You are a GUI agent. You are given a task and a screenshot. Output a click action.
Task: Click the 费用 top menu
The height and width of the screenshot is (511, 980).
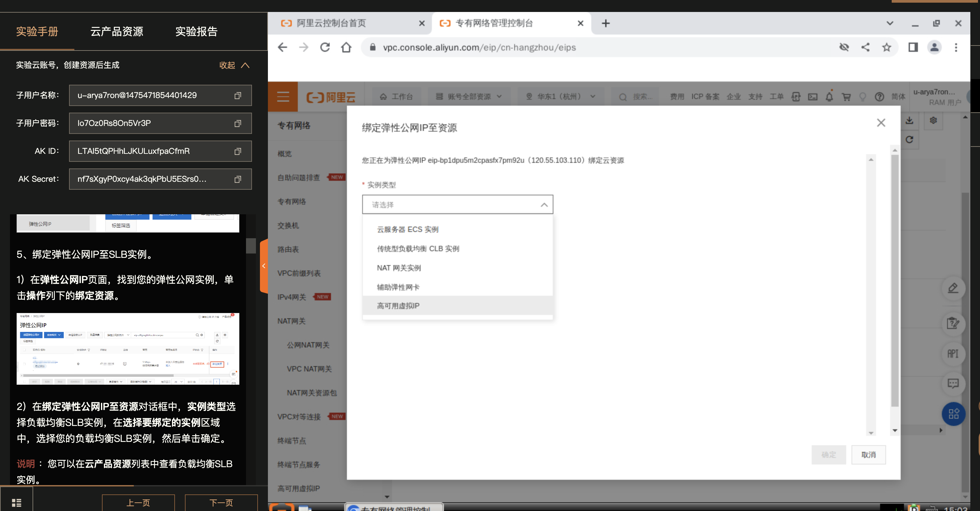tap(677, 97)
